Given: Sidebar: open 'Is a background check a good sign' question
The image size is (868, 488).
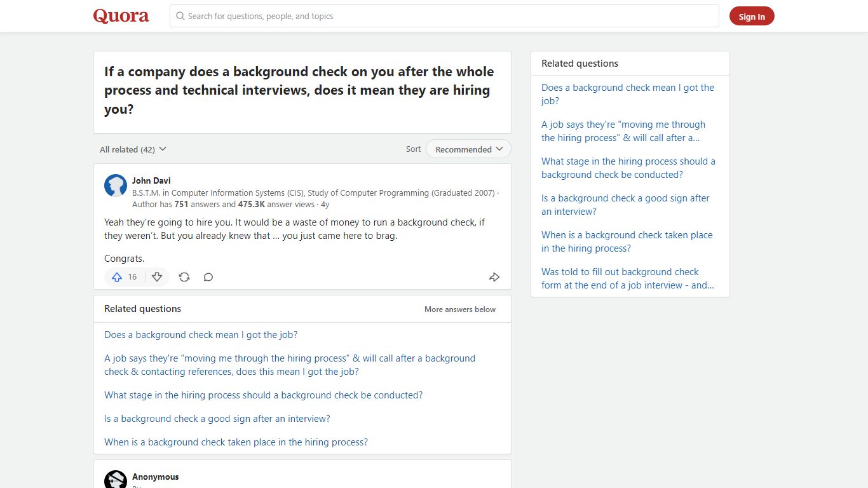Looking at the screenshot, I should tap(625, 205).
